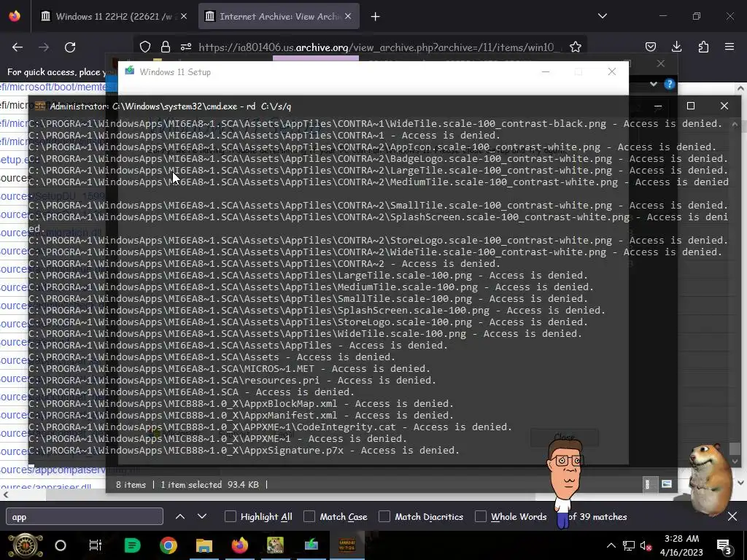Screen dimensions: 747x560
Task: Save page to Pocket
Action: click(x=650, y=47)
